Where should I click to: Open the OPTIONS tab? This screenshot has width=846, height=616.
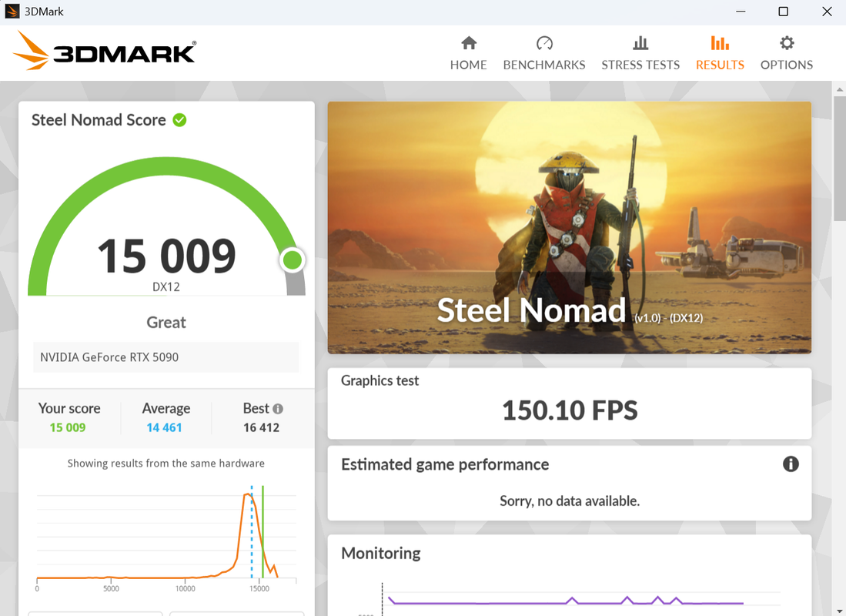(787, 53)
